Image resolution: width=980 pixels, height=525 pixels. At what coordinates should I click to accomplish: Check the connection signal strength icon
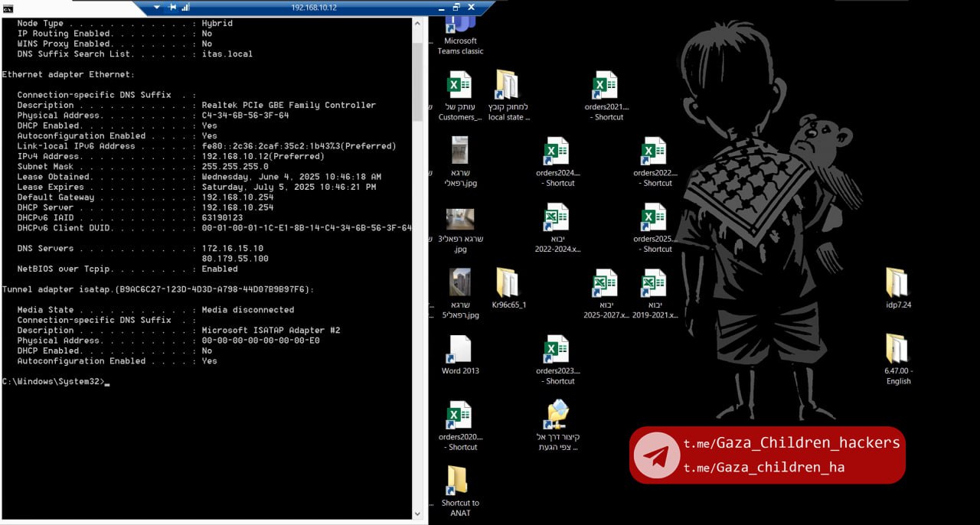185,7
